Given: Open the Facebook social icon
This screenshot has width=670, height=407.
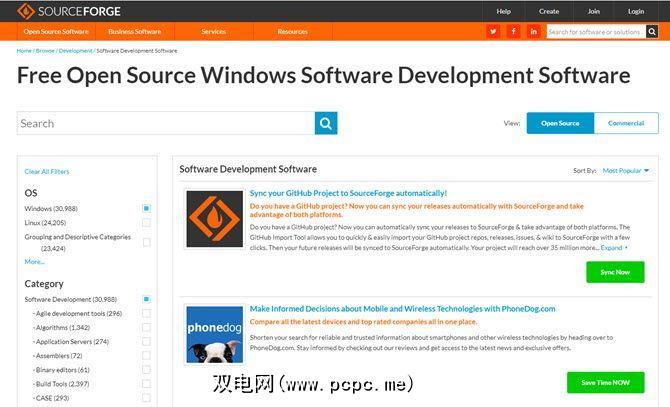Looking at the screenshot, I should click(x=513, y=31).
